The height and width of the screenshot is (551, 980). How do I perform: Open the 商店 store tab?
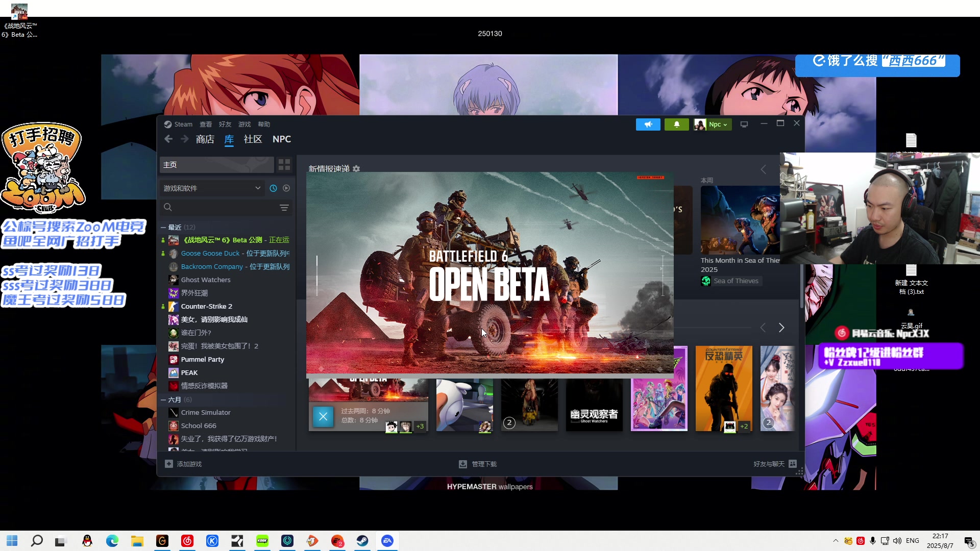tap(205, 139)
